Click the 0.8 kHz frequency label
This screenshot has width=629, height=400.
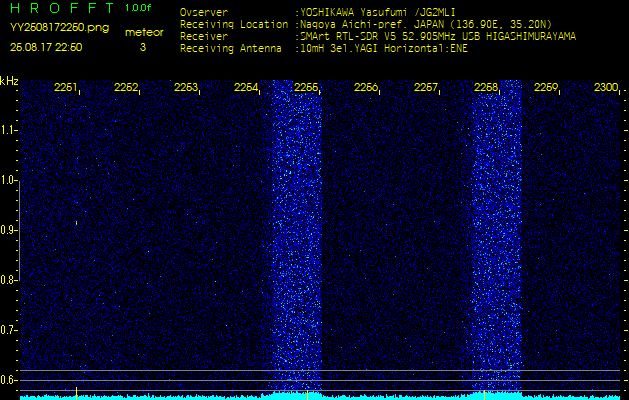point(7,280)
